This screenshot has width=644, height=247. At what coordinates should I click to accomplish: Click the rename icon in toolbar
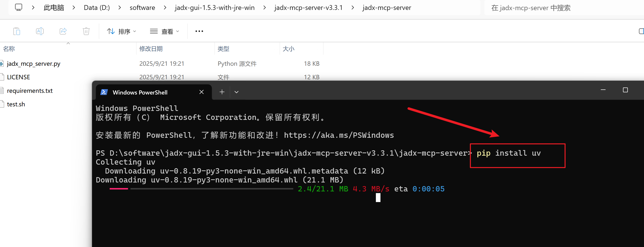40,31
